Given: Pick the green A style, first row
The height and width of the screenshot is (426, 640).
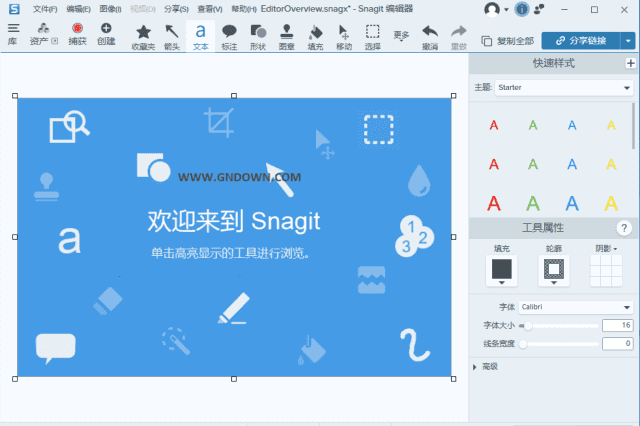Looking at the screenshot, I should [x=533, y=125].
